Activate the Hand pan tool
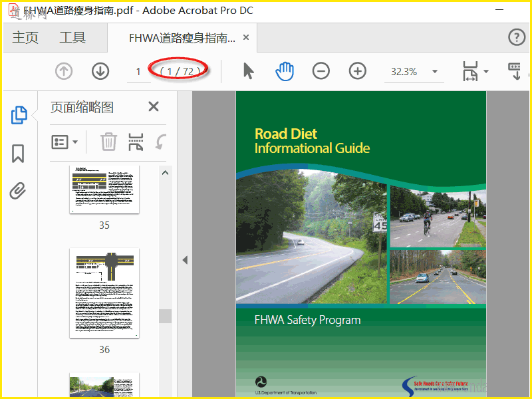Viewport: 532px width, 399px height. (x=285, y=71)
